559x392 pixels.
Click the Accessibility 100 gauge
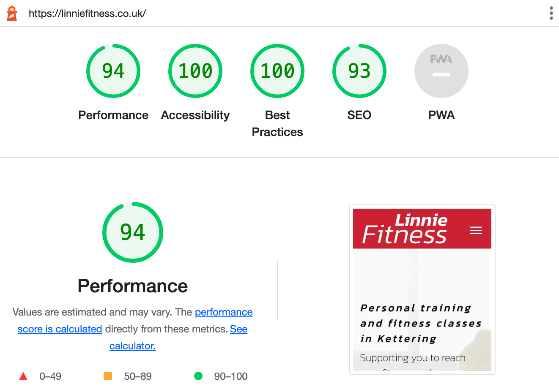click(x=195, y=71)
